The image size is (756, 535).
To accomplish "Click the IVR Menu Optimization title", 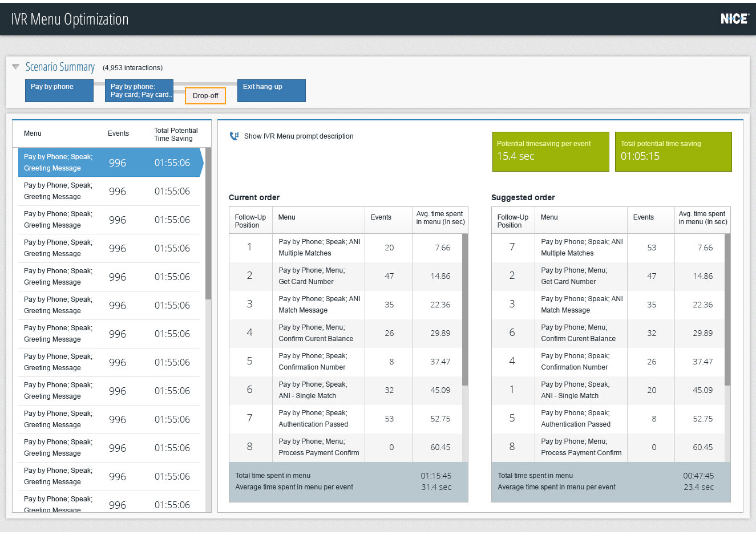I will pos(70,19).
